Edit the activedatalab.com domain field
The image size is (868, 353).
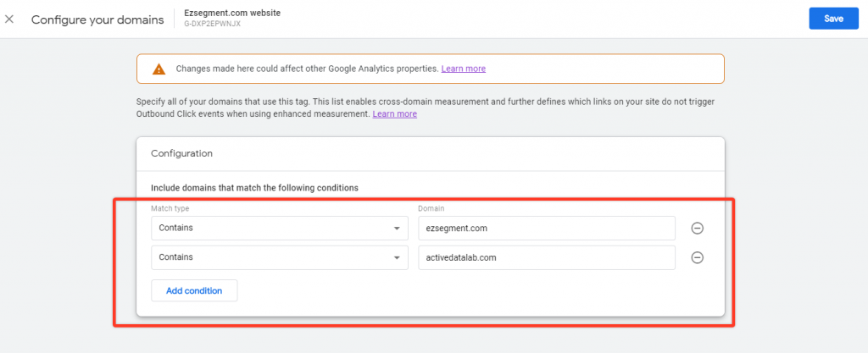pos(547,257)
